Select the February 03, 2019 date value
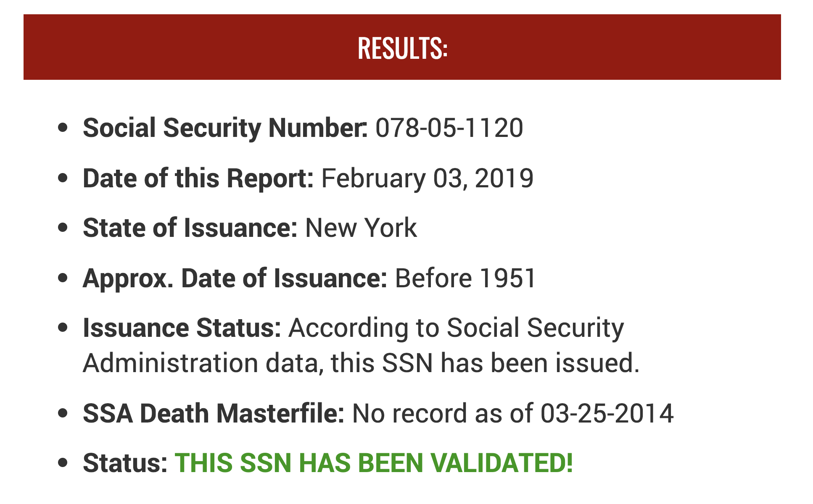Image resolution: width=813 pixels, height=504 pixels. pyautogui.click(x=427, y=178)
